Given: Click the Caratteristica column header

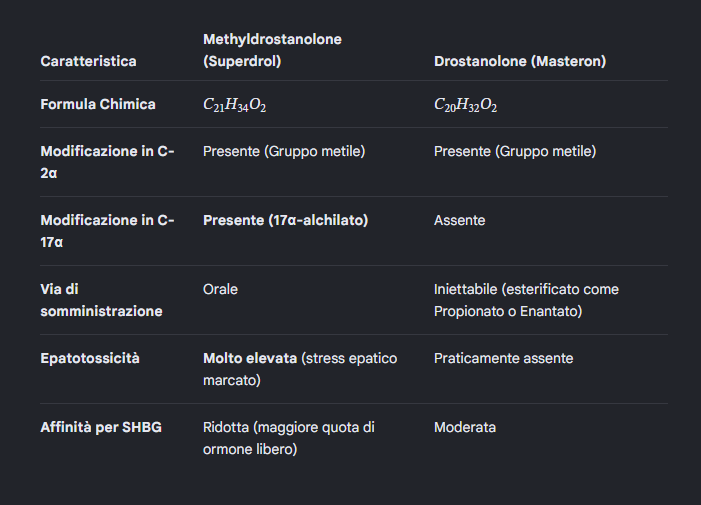Looking at the screenshot, I should (88, 61).
